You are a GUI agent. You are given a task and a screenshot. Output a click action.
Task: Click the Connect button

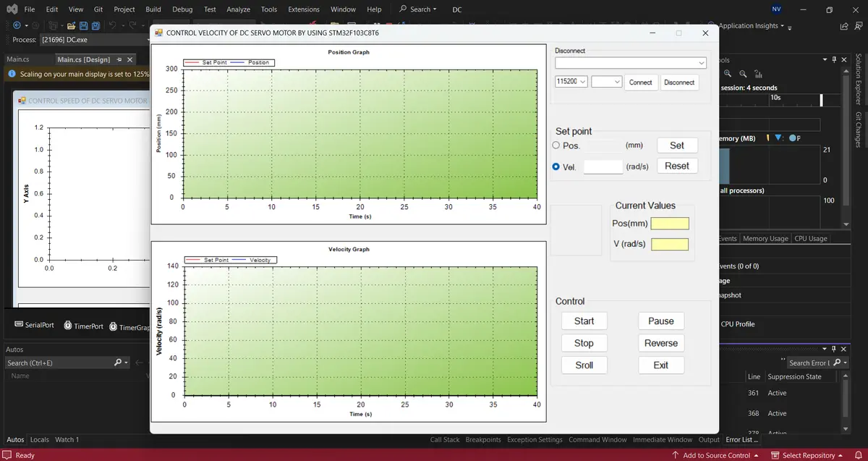[x=641, y=83]
